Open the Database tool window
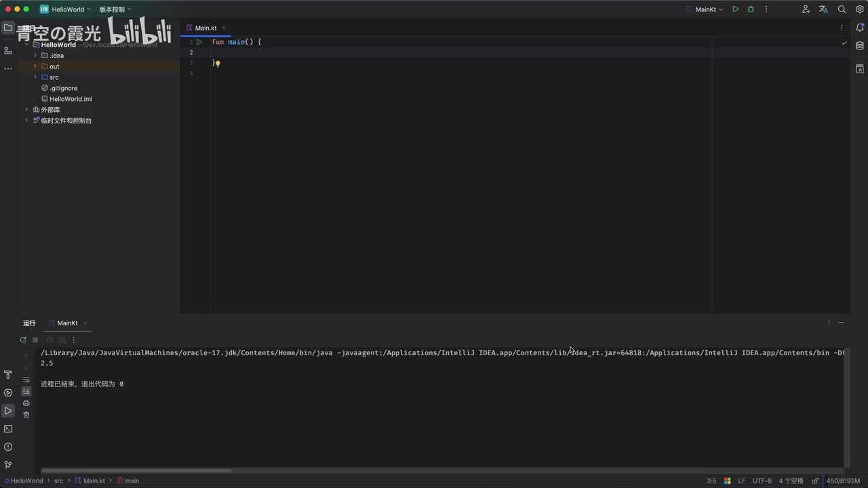The height and width of the screenshot is (488, 868). [860, 46]
